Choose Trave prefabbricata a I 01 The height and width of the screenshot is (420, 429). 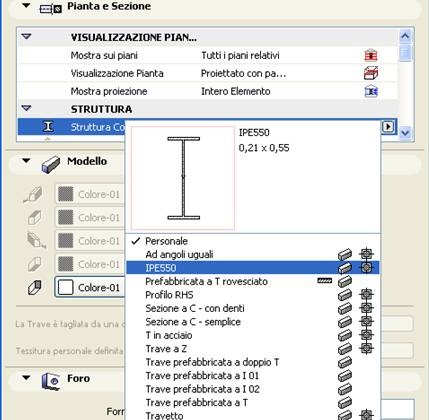click(202, 376)
